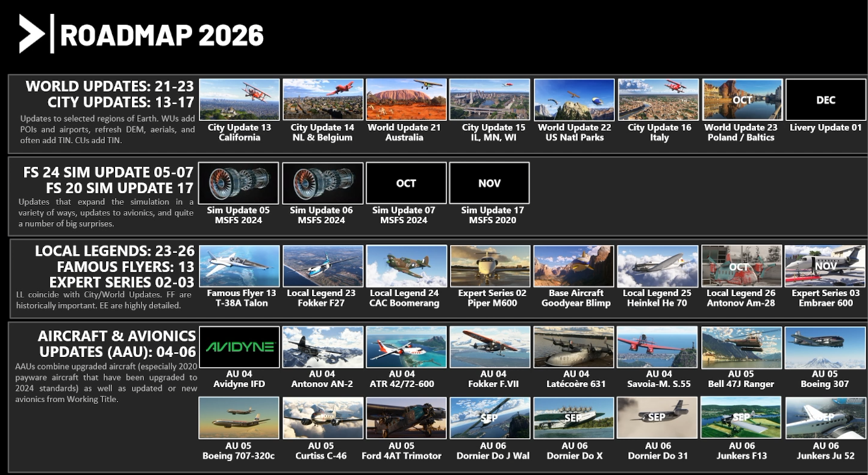This screenshot has height=475, width=868.
Task: Select AU 04 Savoia-M. S.55 thumbnail
Action: tap(658, 347)
